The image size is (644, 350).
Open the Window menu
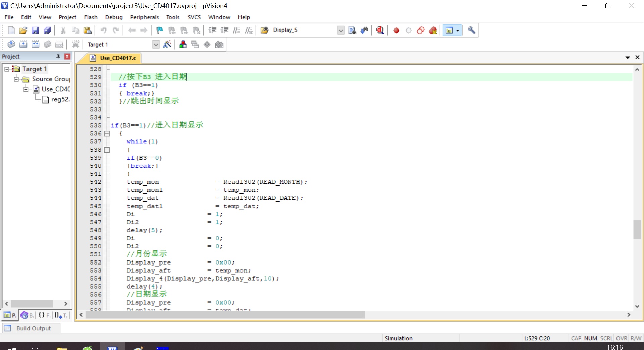[x=219, y=17]
